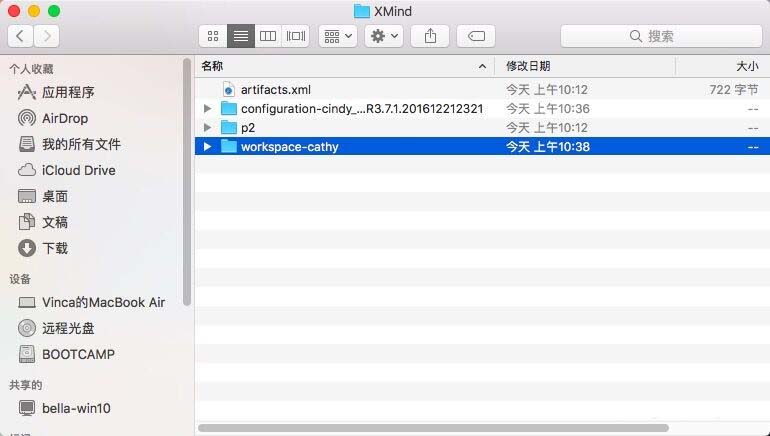
Task: Click the Edit Tags button
Action: click(476, 36)
